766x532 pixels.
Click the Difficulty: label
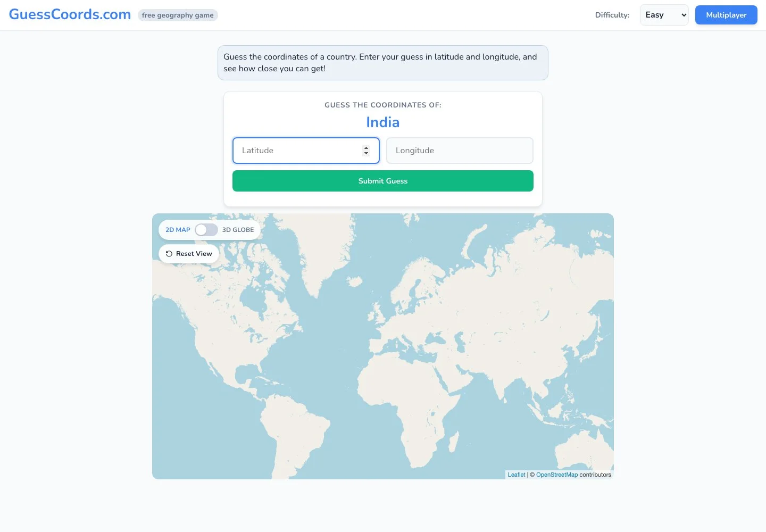[612, 15]
